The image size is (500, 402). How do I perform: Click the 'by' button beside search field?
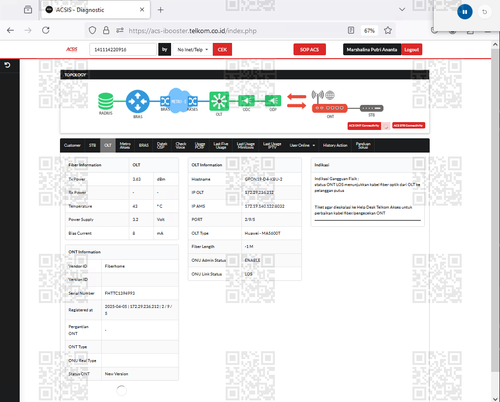click(x=165, y=50)
